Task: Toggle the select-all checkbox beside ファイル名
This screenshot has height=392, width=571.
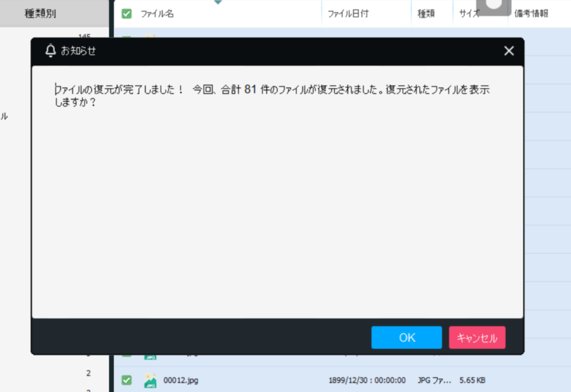Action: point(127,14)
